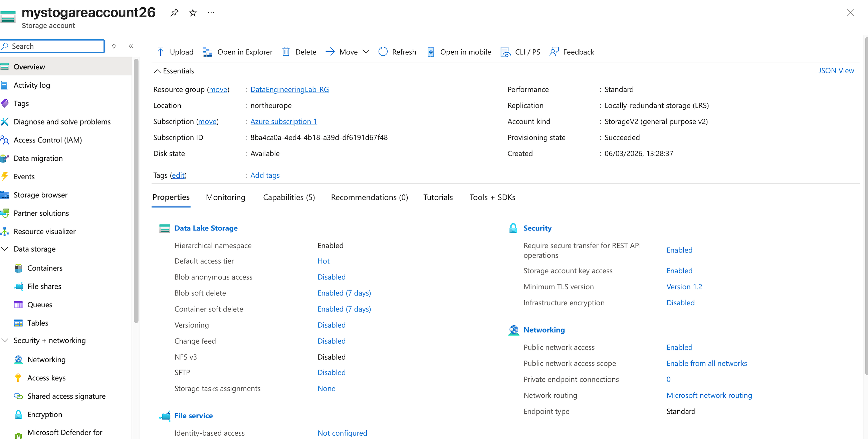Open Storage browser in sidebar
868x439 pixels.
click(x=66, y=195)
